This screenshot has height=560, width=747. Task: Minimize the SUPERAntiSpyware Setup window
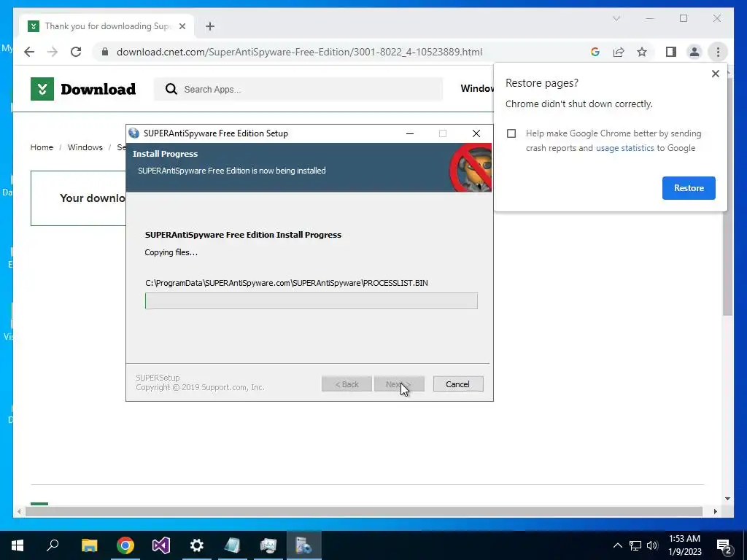coord(410,133)
